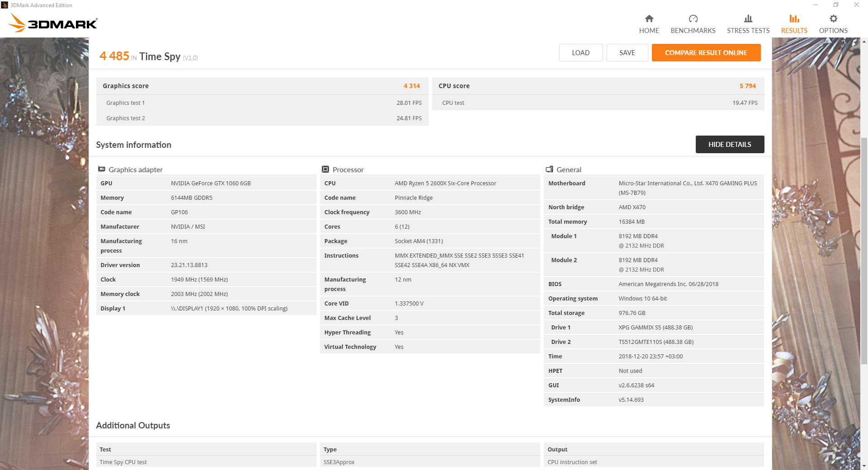
Task: Click the Home icon in navigation
Action: point(649,19)
